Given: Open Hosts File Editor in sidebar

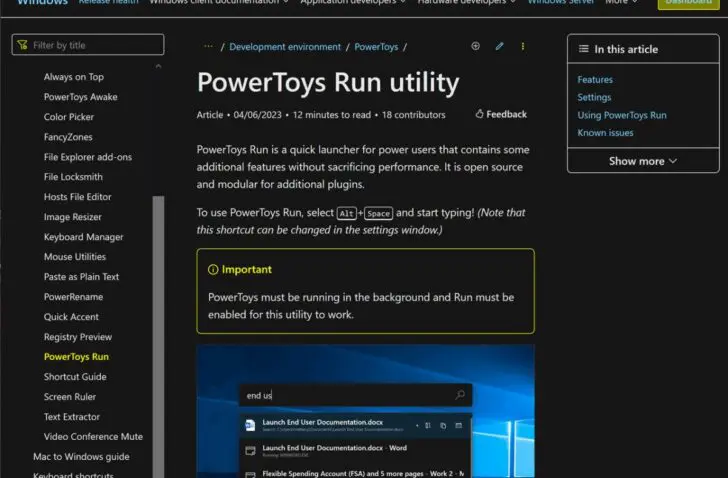Looking at the screenshot, I should tap(78, 197).
